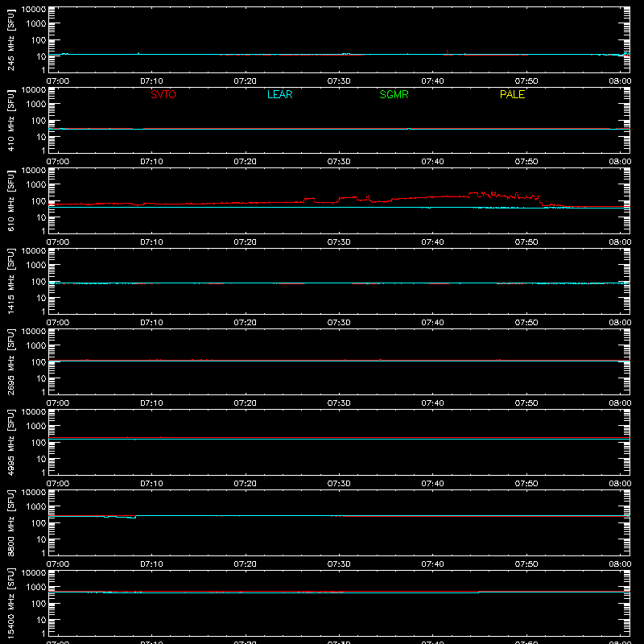The height and width of the screenshot is (644, 644).
Task: Click the 100 y-axis label of 1415 MHz plot
Action: click(39, 282)
